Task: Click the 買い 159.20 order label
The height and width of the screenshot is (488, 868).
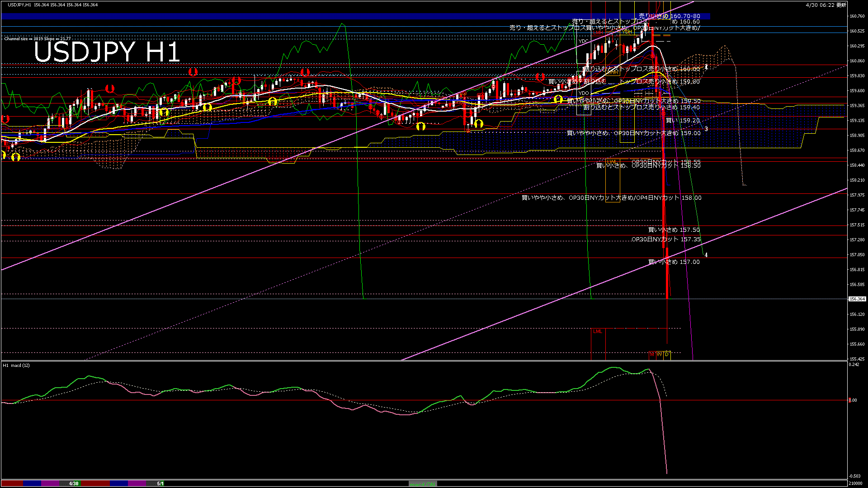Action: 683,121
